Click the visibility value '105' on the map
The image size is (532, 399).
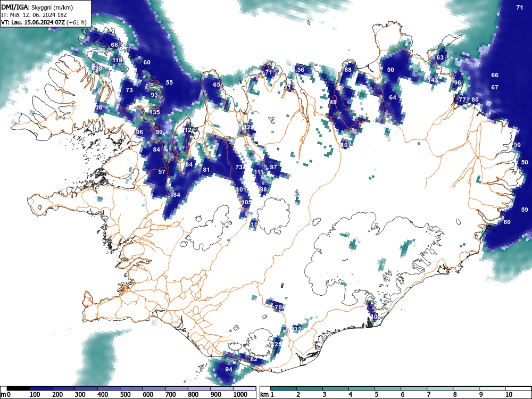[246, 202]
